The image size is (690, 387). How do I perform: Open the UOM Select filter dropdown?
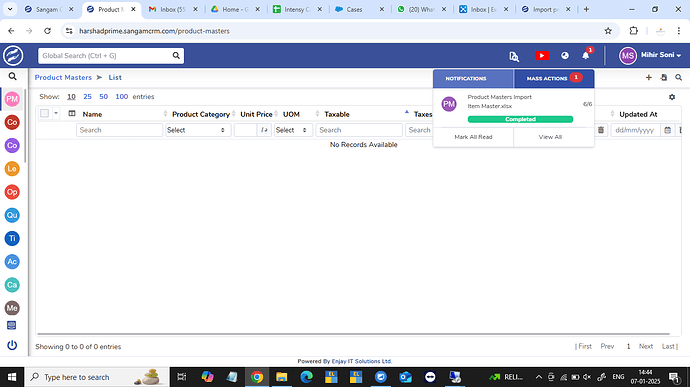click(293, 130)
